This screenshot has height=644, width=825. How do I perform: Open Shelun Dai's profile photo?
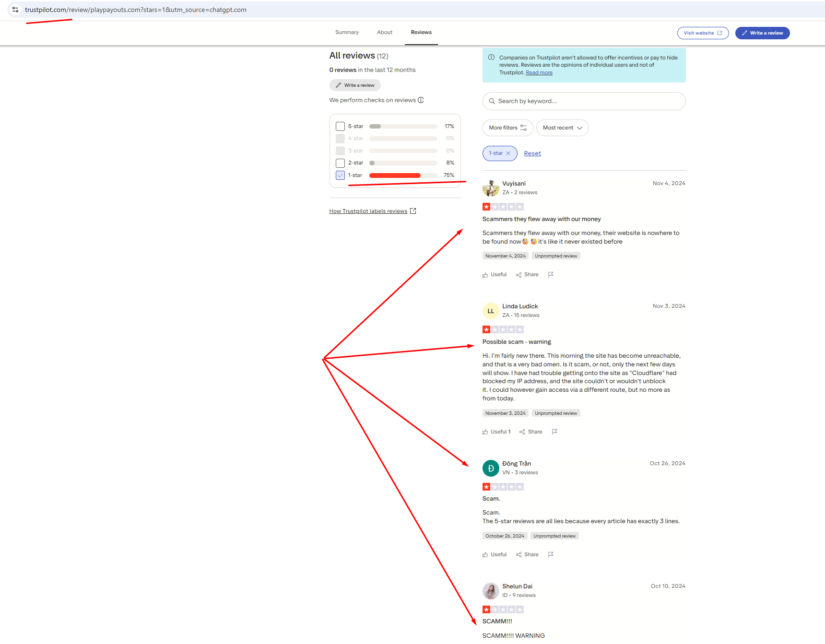pos(491,591)
